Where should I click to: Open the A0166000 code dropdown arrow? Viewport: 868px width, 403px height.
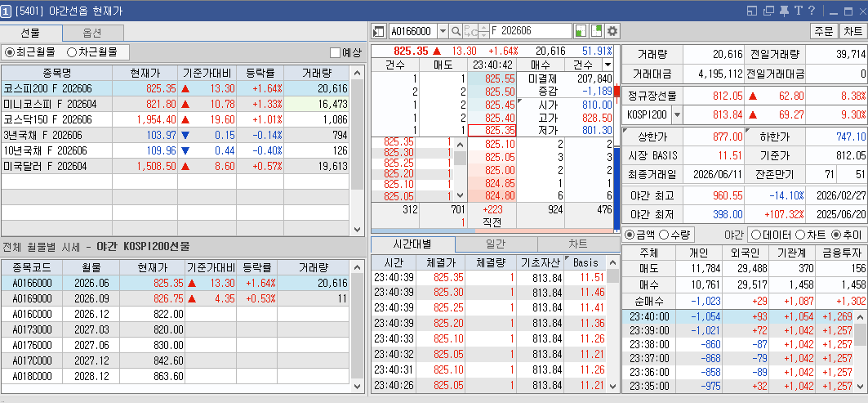pyautogui.click(x=443, y=31)
